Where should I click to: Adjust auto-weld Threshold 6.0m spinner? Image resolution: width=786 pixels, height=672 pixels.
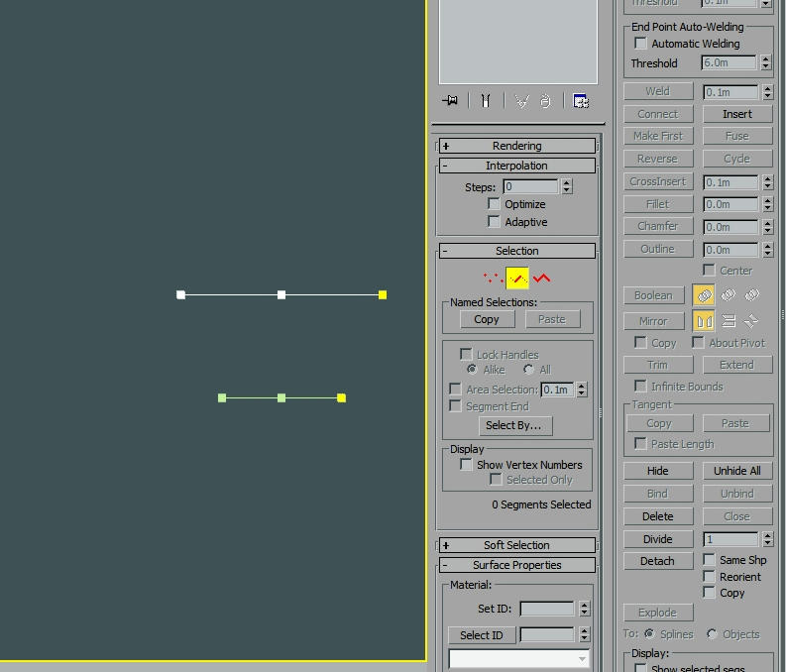point(765,62)
